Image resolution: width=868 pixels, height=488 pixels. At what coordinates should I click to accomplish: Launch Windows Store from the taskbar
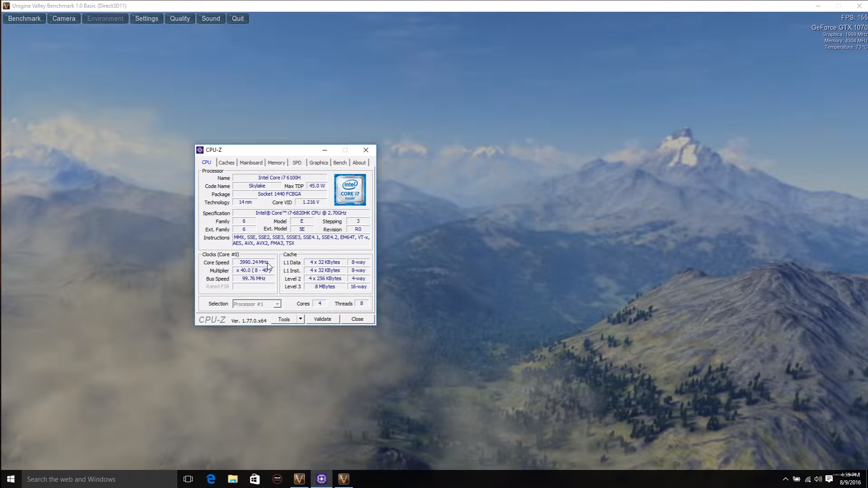pos(255,479)
